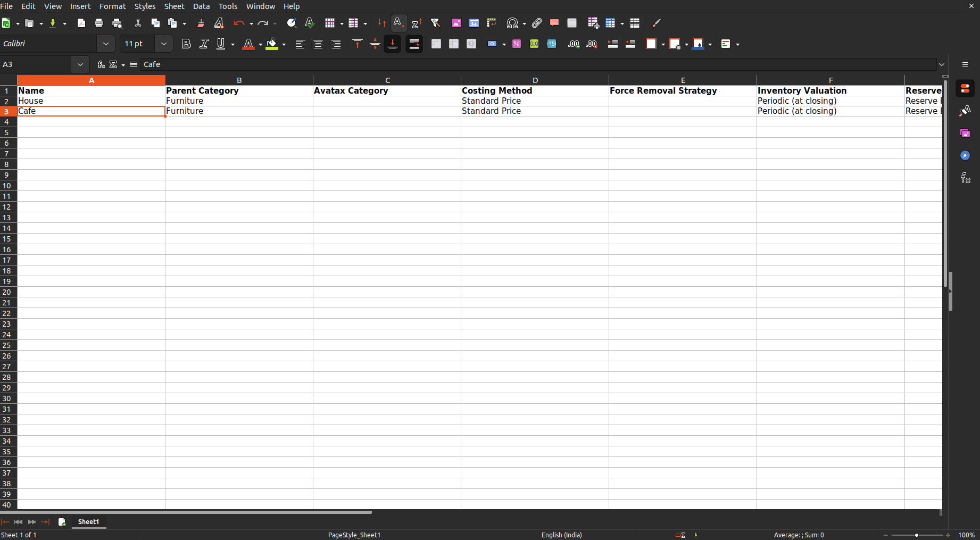Image resolution: width=980 pixels, height=540 pixels.
Task: Click the horizontal scrollbar
Action: click(194, 512)
